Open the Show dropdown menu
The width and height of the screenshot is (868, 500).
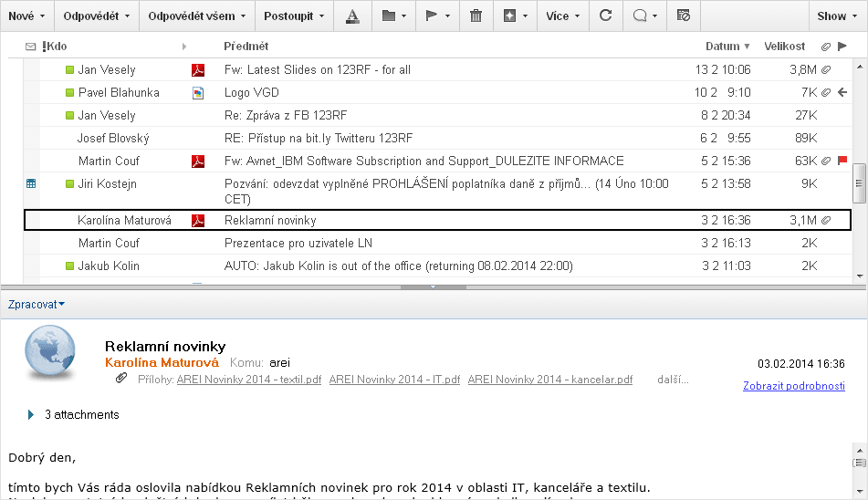[x=837, y=16]
